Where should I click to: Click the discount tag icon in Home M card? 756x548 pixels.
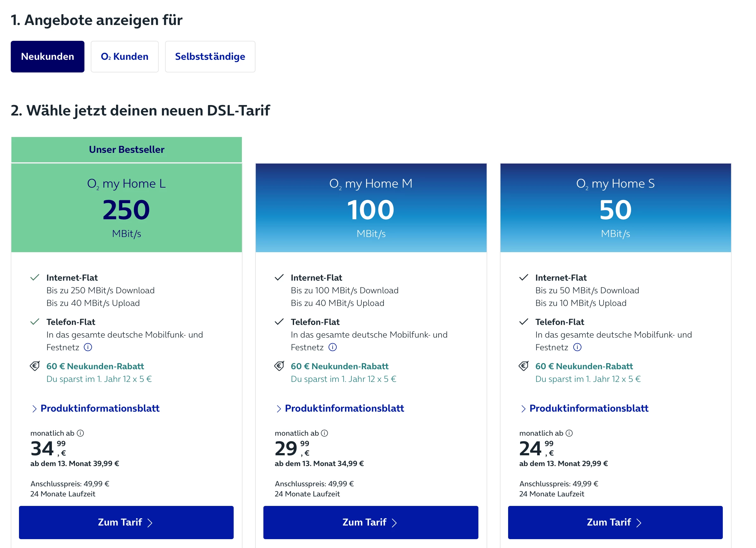(279, 366)
